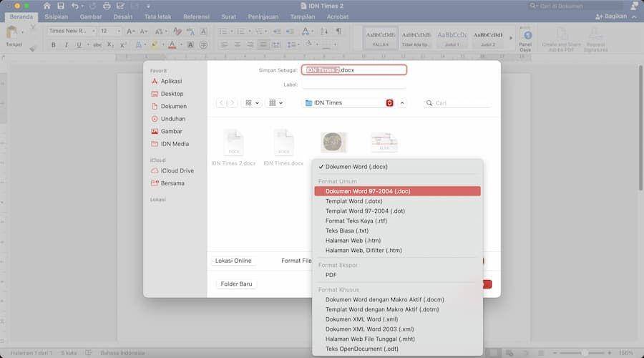
Task: Toggle underline formatting in ribbon
Action: (x=79, y=45)
